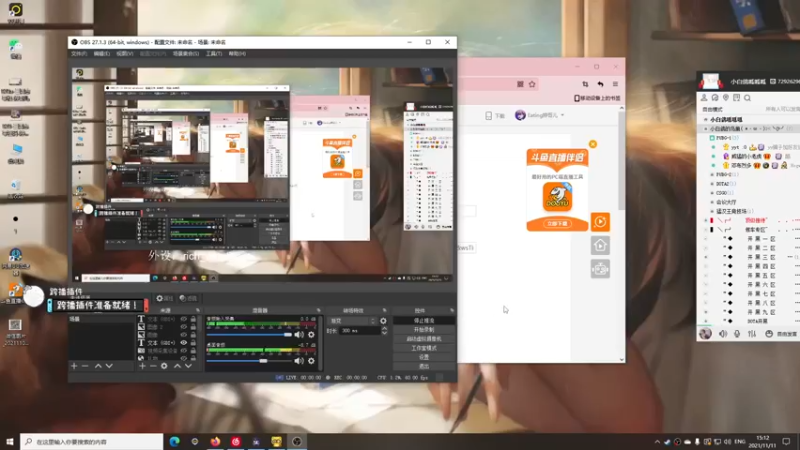Screen dimensions: 800x450
Task: Open gear settings for second mixer audio track
Action: [x=311, y=361]
